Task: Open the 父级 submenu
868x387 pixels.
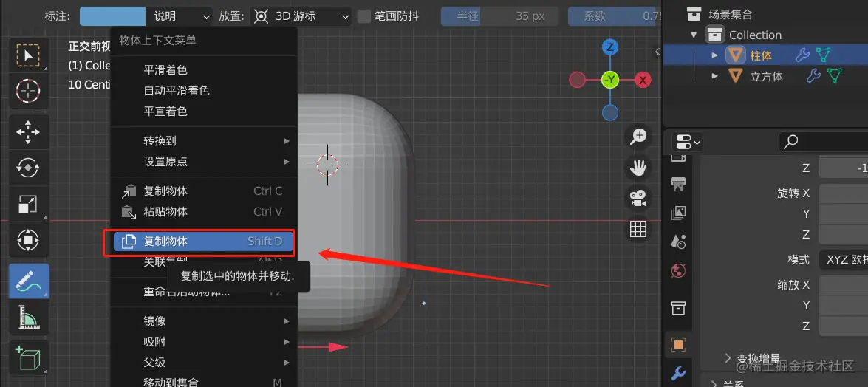Action: click(204, 363)
